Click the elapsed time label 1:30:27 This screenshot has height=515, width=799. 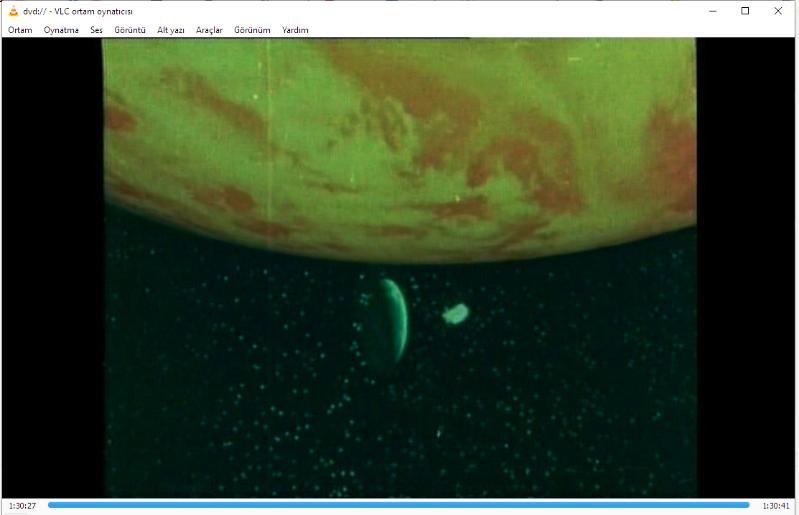pos(22,506)
